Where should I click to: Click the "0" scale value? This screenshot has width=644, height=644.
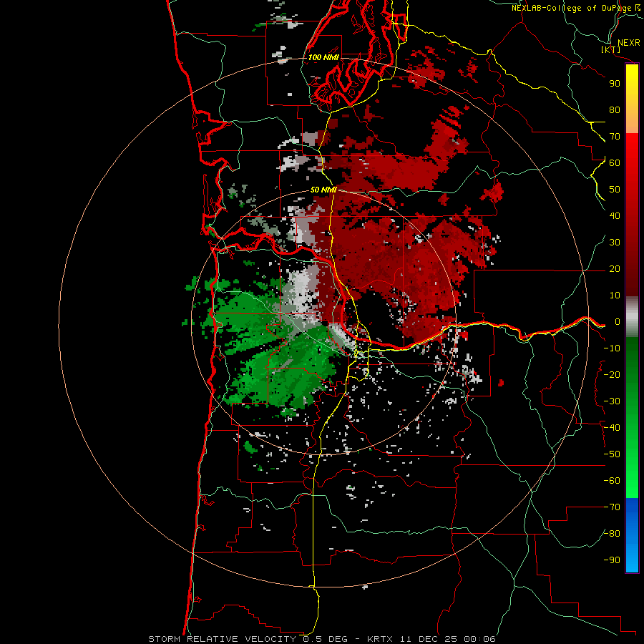(x=618, y=322)
